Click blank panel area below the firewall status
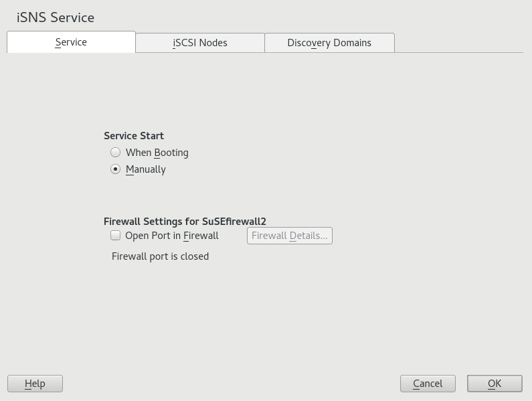The height and width of the screenshot is (401, 532). [x=268, y=308]
